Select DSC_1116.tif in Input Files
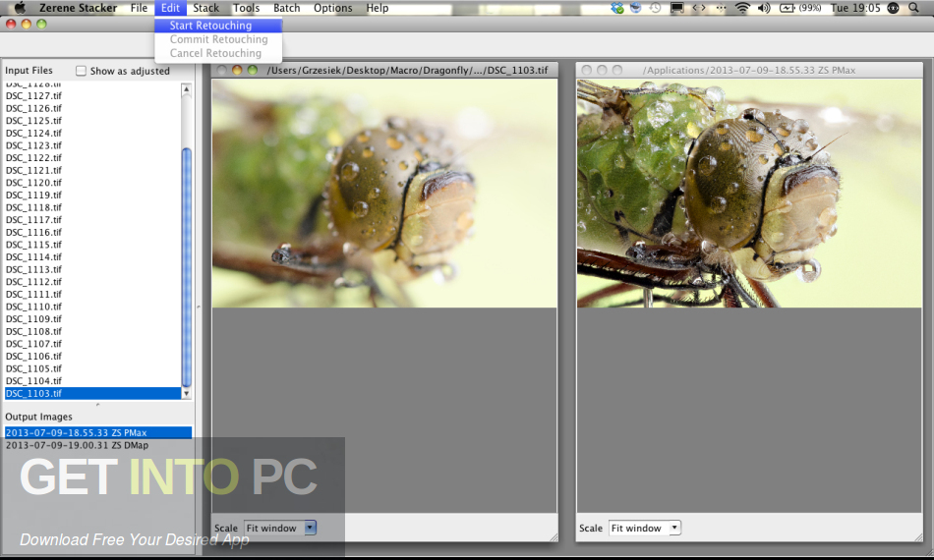The image size is (934, 560). tap(93, 232)
